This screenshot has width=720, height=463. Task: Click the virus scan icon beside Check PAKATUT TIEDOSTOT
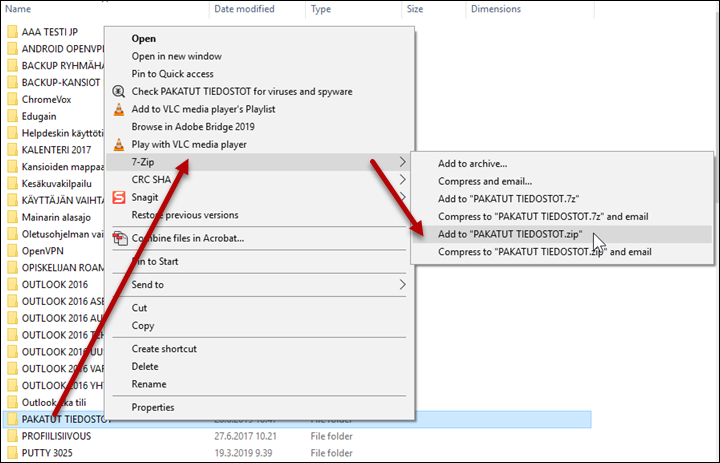point(119,91)
